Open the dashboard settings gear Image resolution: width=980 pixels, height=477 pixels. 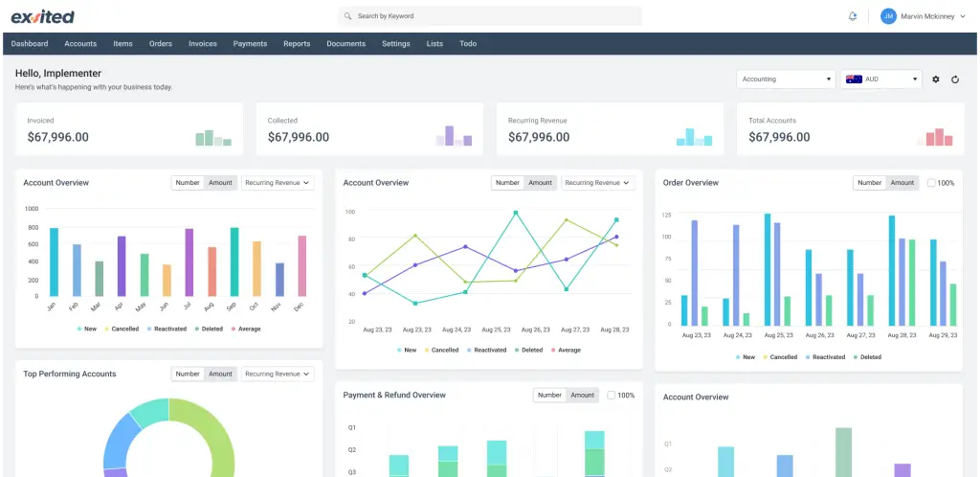[936, 79]
